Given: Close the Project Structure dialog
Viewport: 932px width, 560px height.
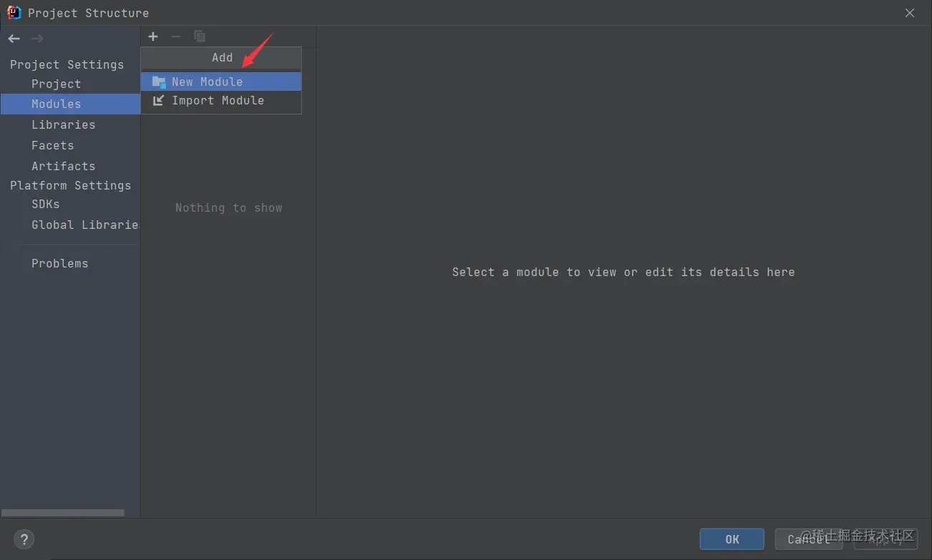Looking at the screenshot, I should [910, 13].
